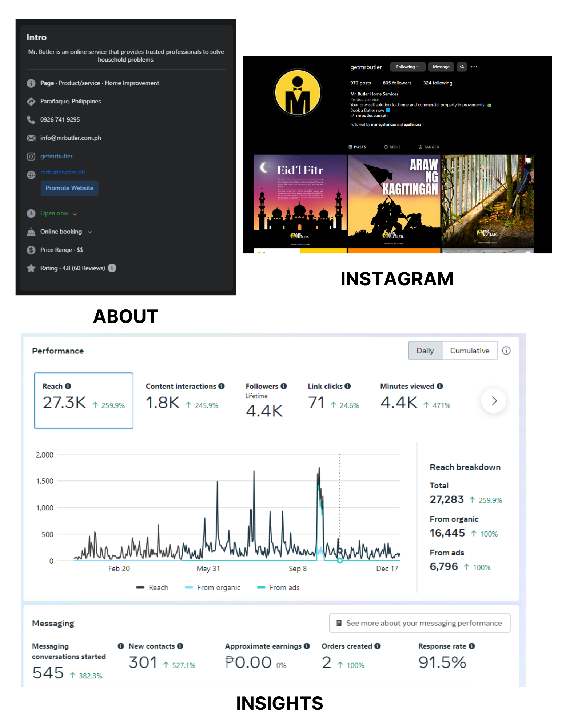Viewport: 562px width, 728px height.
Task: Open the Araw ng Kagitingan post thumbnail
Action: [394, 200]
